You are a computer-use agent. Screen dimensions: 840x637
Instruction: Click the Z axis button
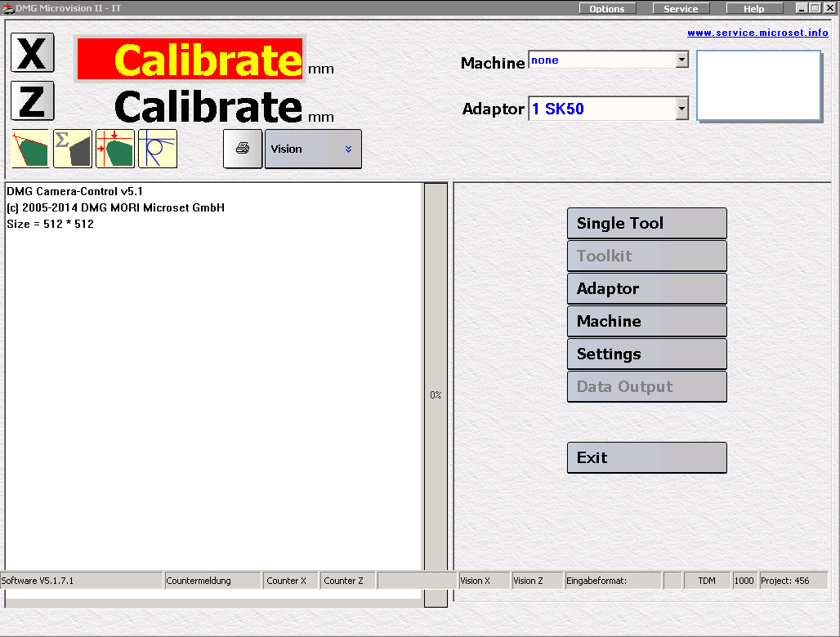click(32, 101)
